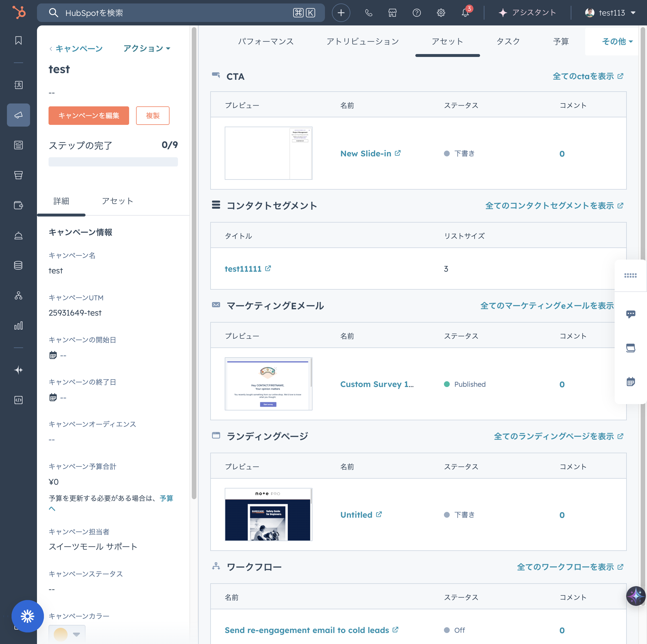647x644 pixels.
Task: Open the settings gear icon
Action: coord(441,13)
